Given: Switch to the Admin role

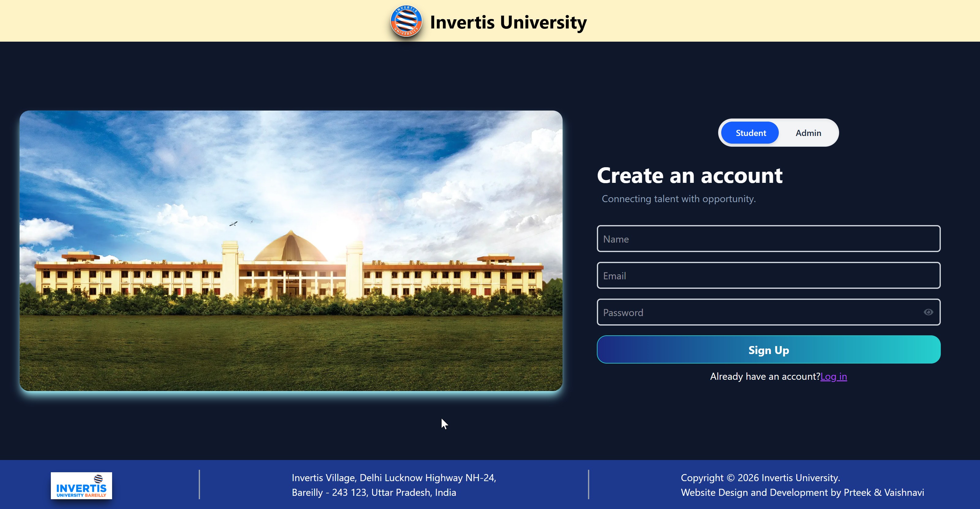Looking at the screenshot, I should coord(808,133).
